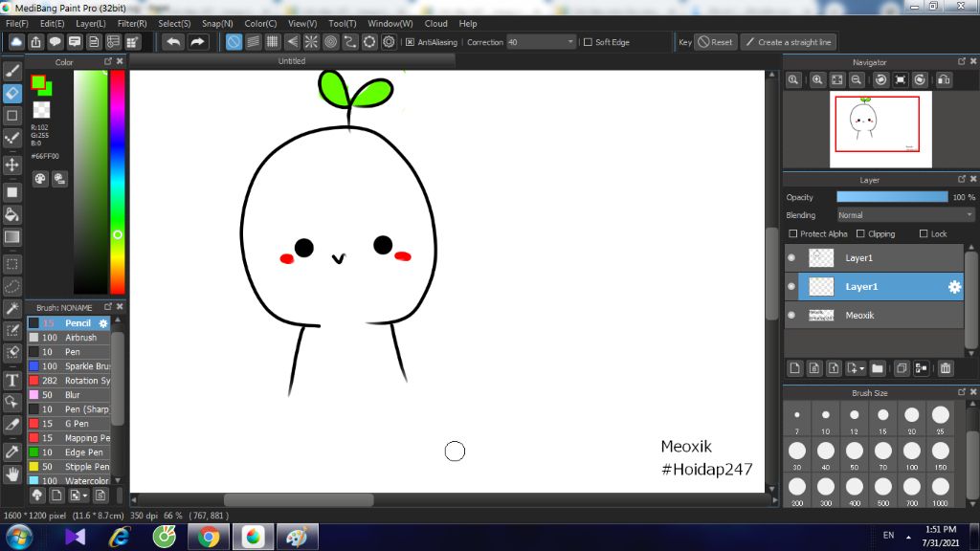Expand the add-layer type dropdown arrow

click(862, 368)
